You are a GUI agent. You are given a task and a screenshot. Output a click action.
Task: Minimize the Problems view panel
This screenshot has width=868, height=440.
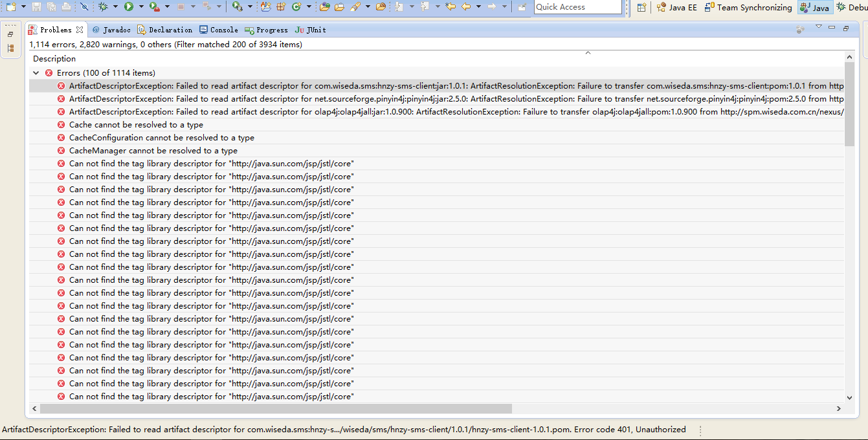pos(832,27)
